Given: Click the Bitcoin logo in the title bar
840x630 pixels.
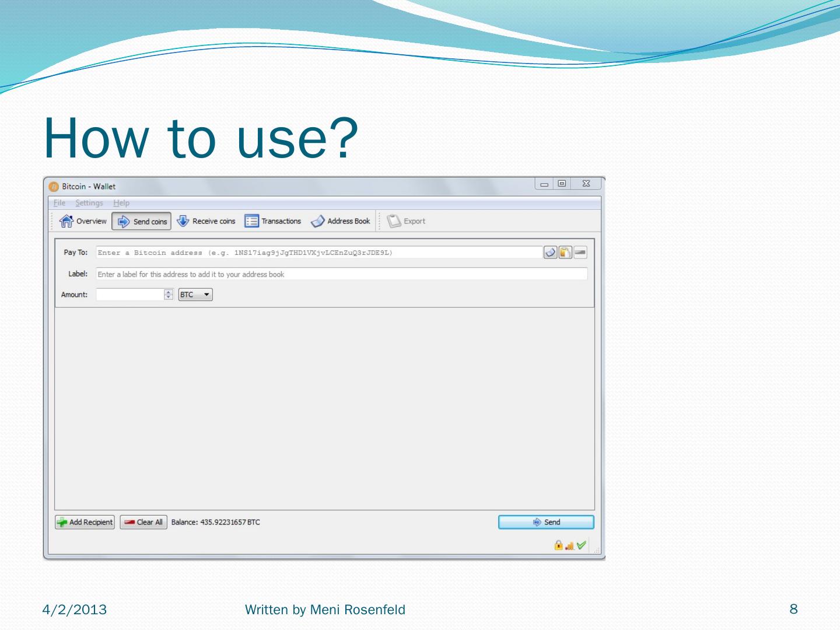Looking at the screenshot, I should (54, 187).
